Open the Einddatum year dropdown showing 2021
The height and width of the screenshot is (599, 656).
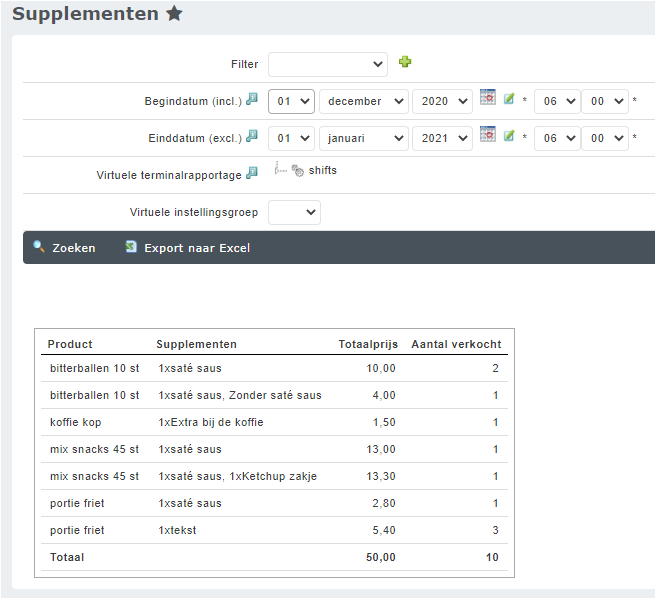click(x=441, y=138)
